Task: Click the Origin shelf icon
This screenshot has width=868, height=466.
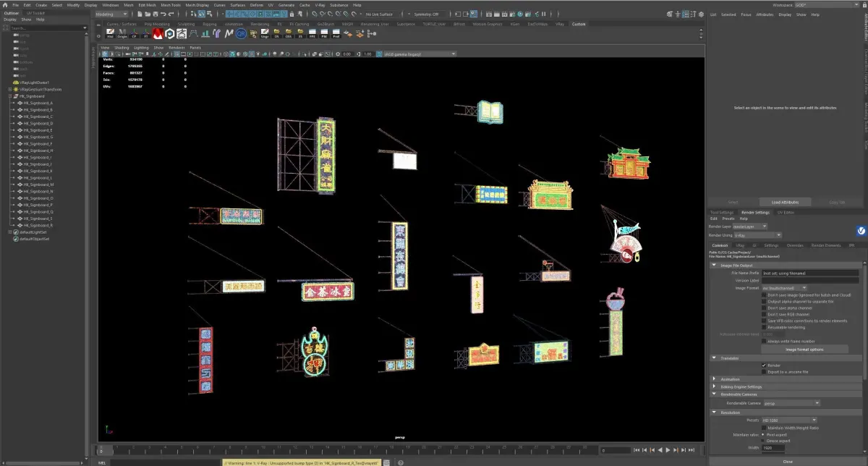Action: coord(122,33)
